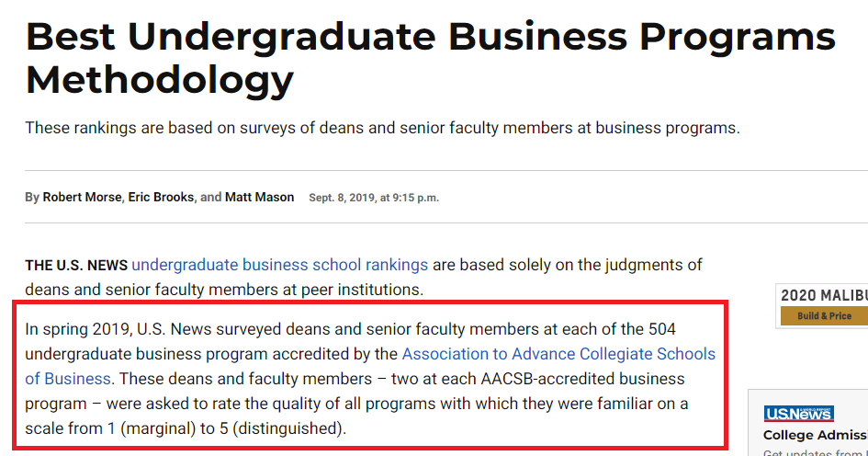Click the Sept. 8, 2019 publication date
868x456 pixels.
(373, 198)
